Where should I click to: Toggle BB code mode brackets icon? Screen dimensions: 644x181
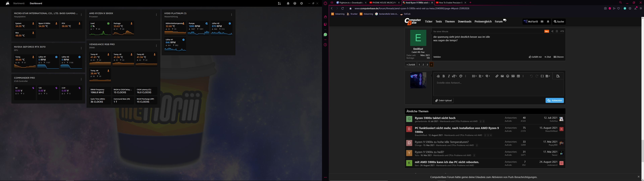542,76
